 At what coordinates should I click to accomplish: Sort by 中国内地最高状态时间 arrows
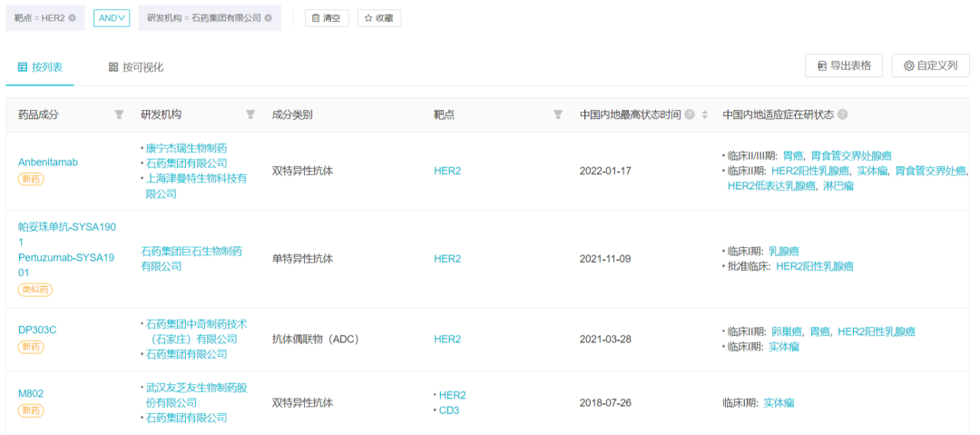tap(705, 114)
